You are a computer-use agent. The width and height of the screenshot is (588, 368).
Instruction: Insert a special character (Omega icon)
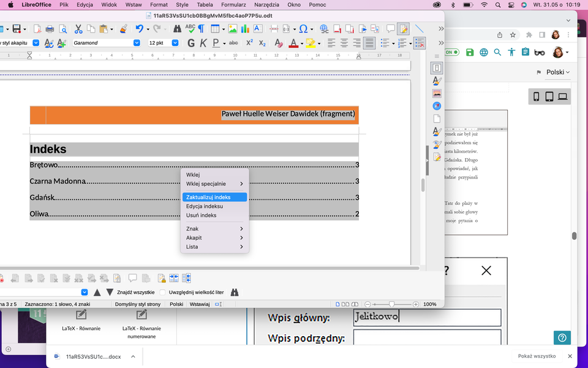[x=304, y=28]
